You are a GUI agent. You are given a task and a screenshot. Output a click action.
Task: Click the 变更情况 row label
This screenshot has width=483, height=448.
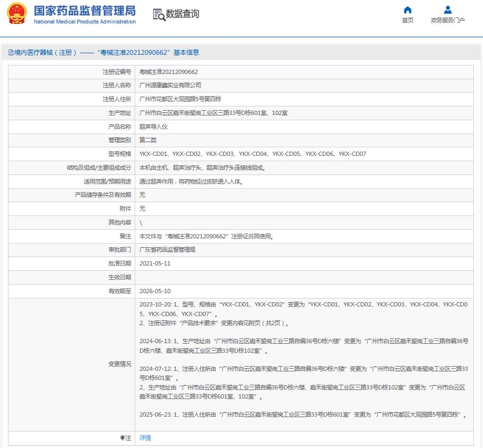click(119, 364)
